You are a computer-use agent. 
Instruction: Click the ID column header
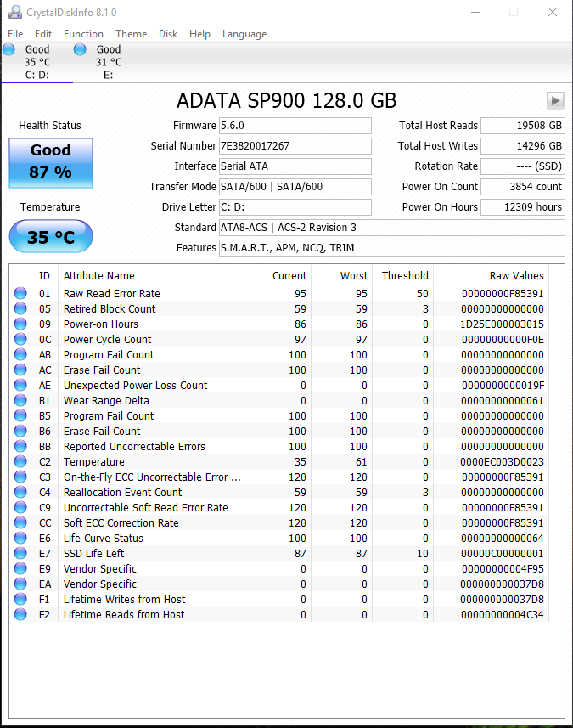[x=44, y=276]
